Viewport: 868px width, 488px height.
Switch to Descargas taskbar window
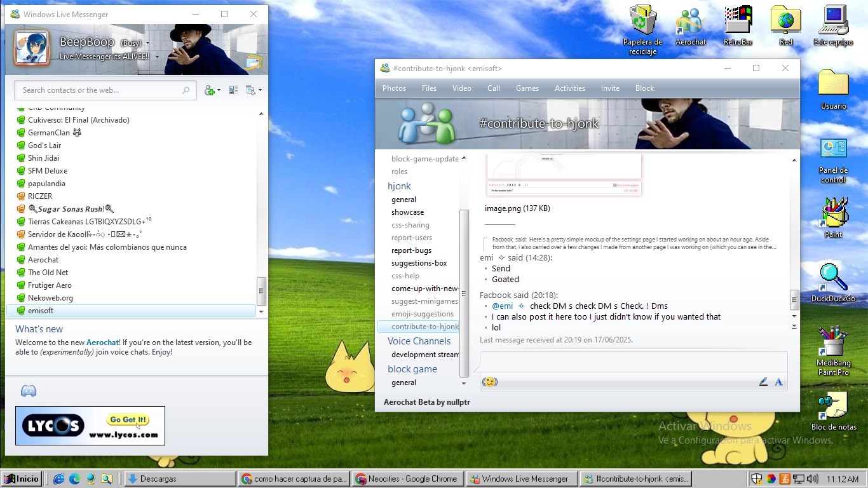(x=180, y=479)
